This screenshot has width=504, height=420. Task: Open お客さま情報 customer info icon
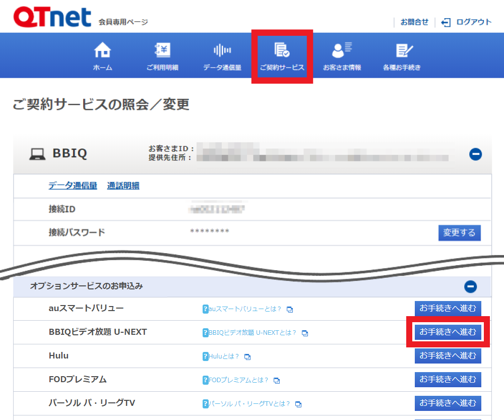[342, 50]
